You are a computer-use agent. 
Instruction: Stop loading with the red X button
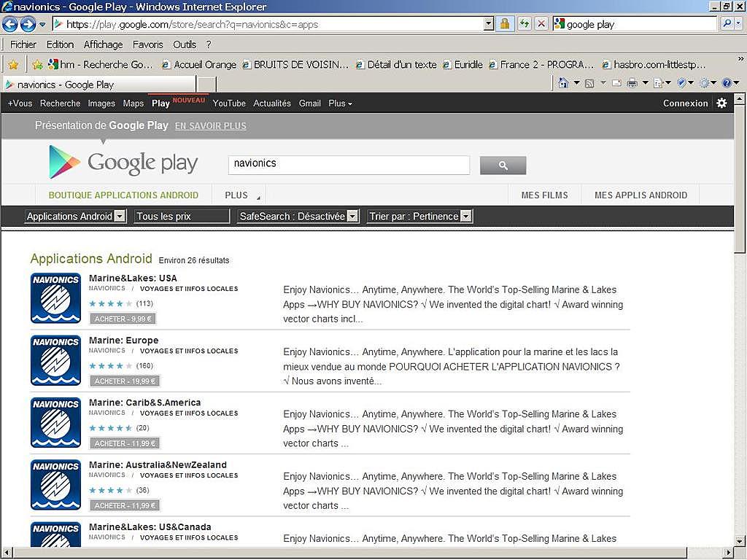(541, 24)
